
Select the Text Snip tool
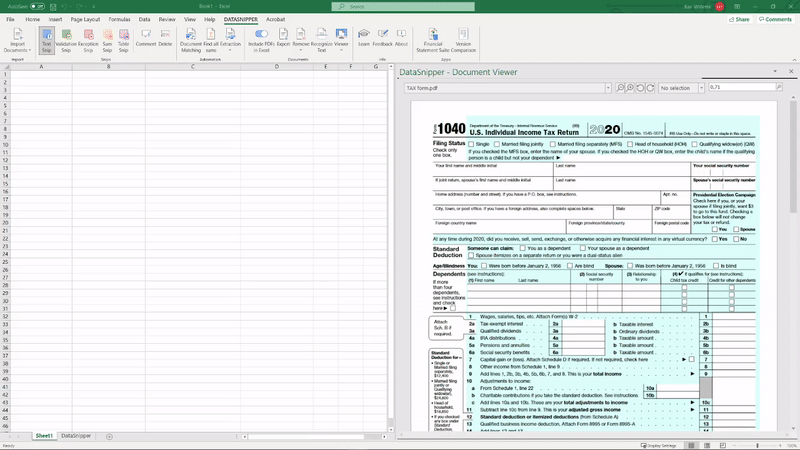point(47,40)
